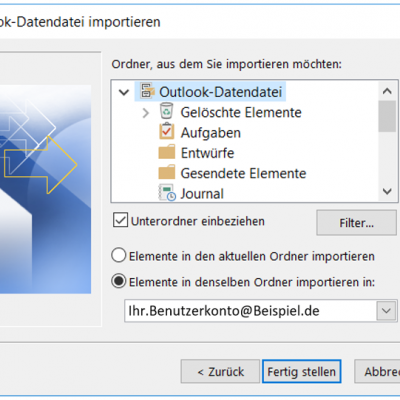The width and height of the screenshot is (400, 400).
Task: Expand the Gelöschte Elemente subfolder
Action: click(x=145, y=113)
